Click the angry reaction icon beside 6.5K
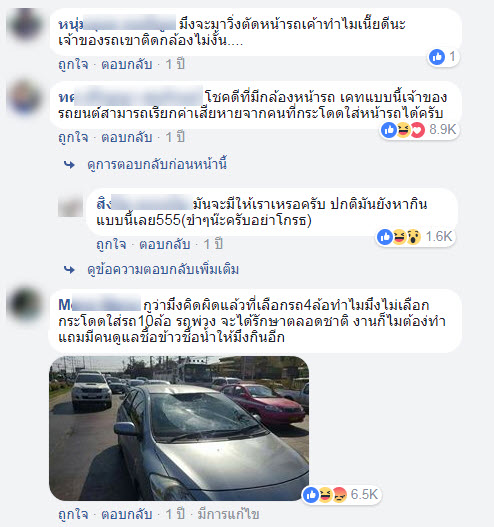This screenshot has height=527, width=494. pos(339,495)
